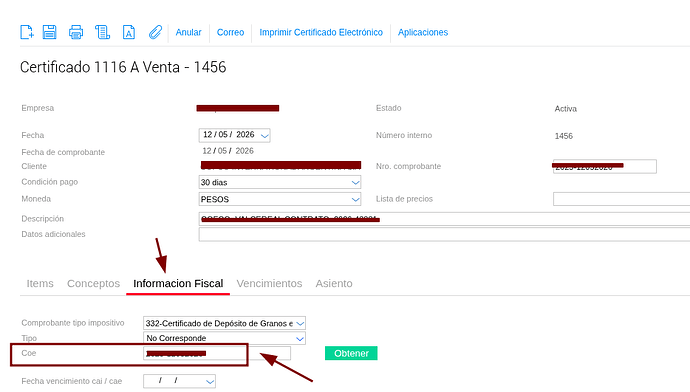Open the Vencimientos tab
This screenshot has height=392, width=690.
click(269, 283)
